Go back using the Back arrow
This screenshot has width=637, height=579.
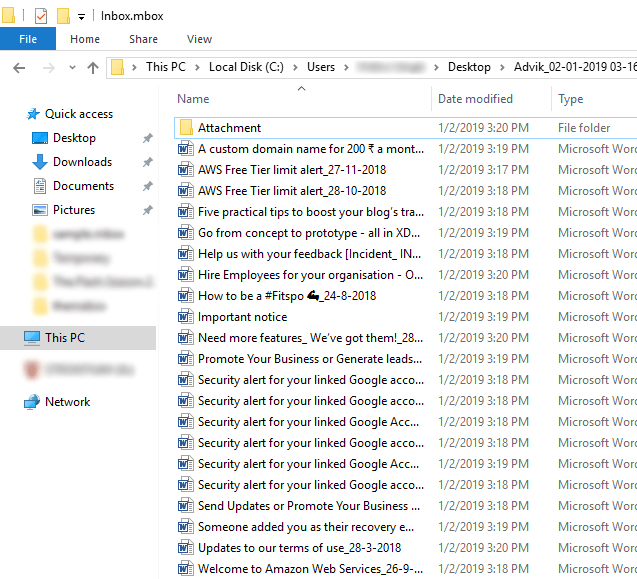(19, 68)
